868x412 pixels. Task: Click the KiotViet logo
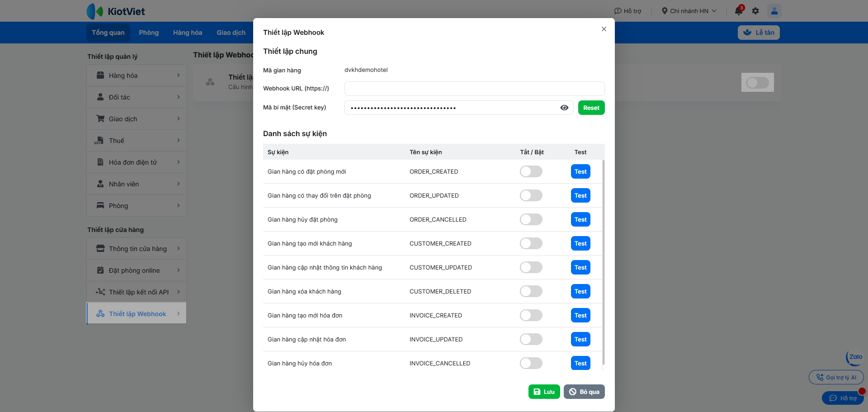click(116, 11)
